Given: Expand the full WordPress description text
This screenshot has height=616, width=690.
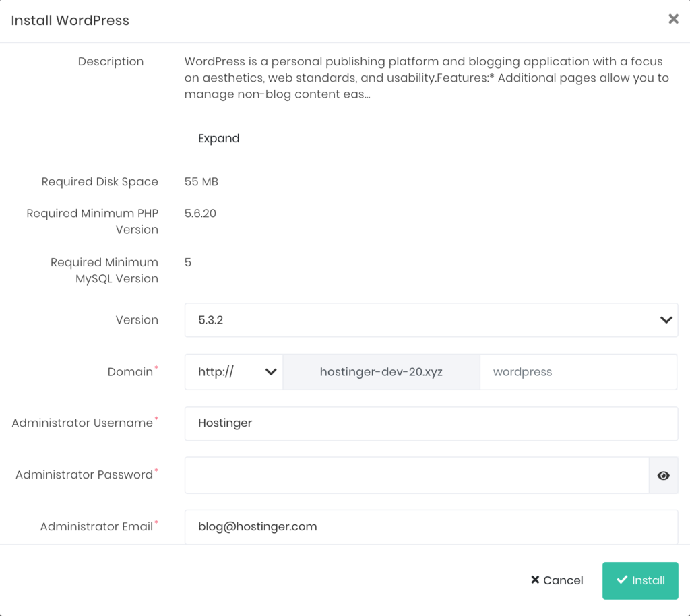Looking at the screenshot, I should [218, 138].
